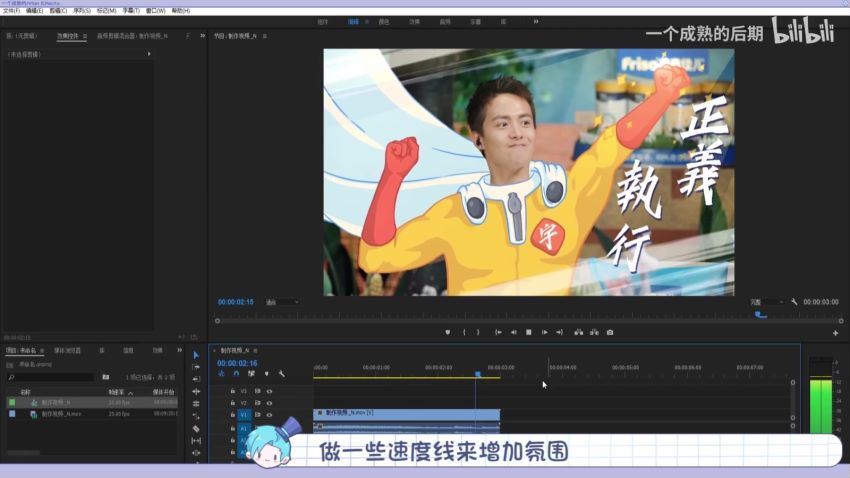The height and width of the screenshot is (478, 850).
Task: Open the timeline panel menu
Action: click(255, 351)
